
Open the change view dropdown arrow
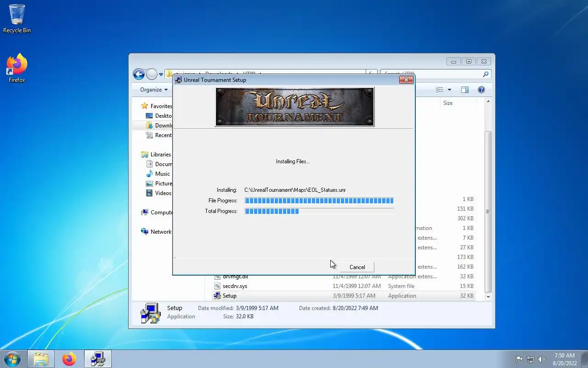[449, 90]
